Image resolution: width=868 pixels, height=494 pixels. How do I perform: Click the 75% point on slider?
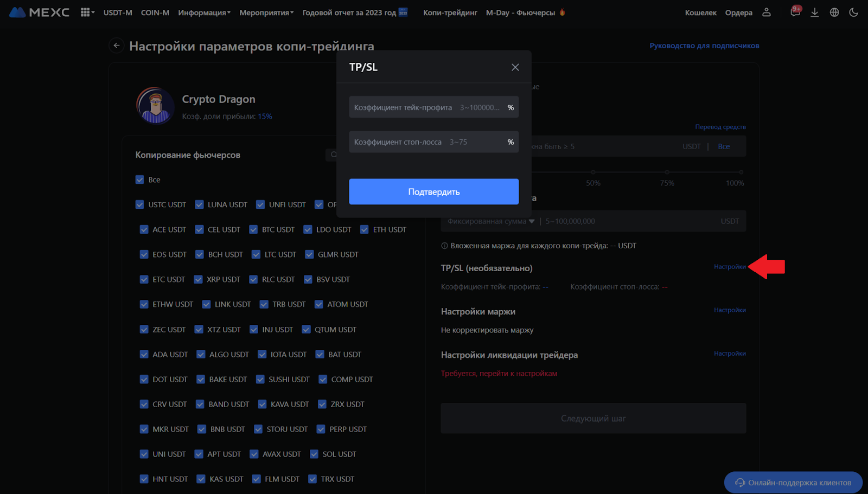tap(667, 172)
